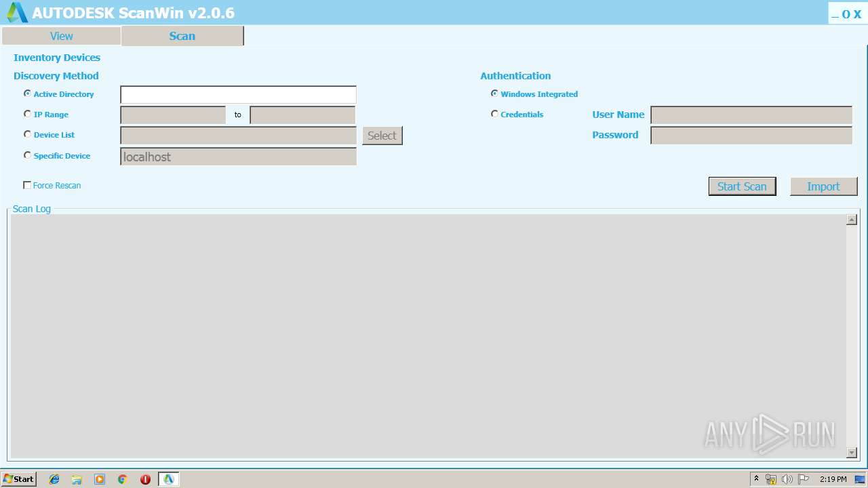The width and height of the screenshot is (868, 488).
Task: Click the Import button
Action: 823,186
